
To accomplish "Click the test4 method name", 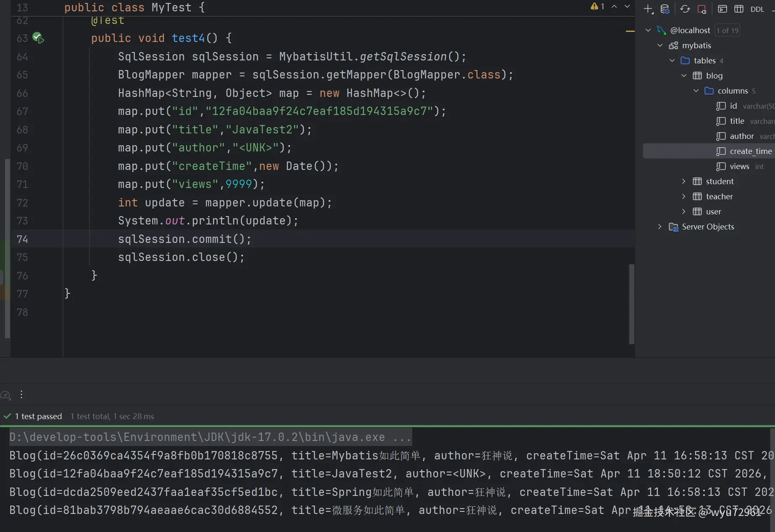I will (x=189, y=38).
